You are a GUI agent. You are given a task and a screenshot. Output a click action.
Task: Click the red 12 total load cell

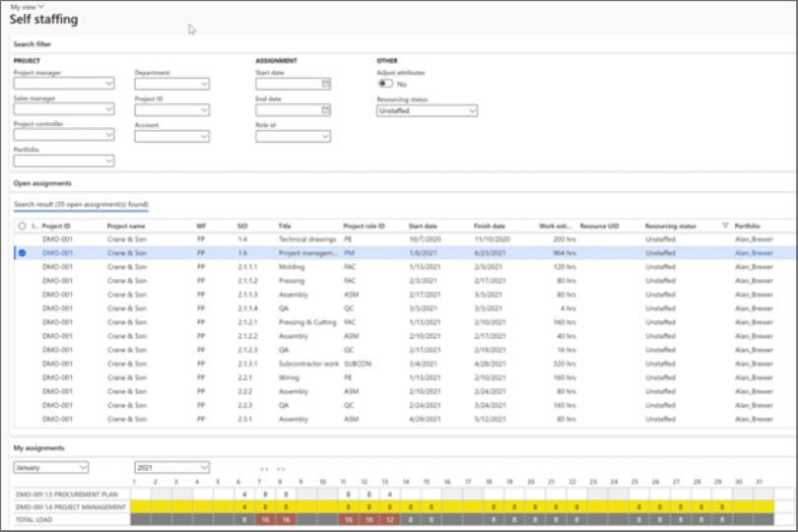click(x=390, y=518)
